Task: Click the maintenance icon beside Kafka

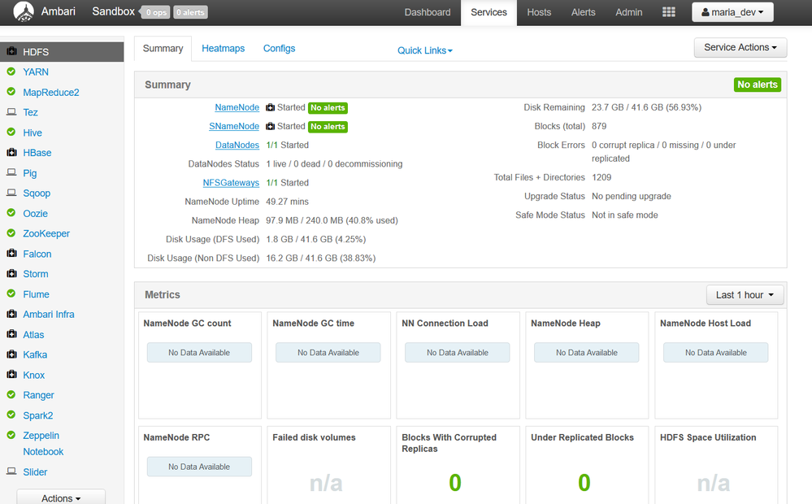Action: pyautogui.click(x=11, y=354)
